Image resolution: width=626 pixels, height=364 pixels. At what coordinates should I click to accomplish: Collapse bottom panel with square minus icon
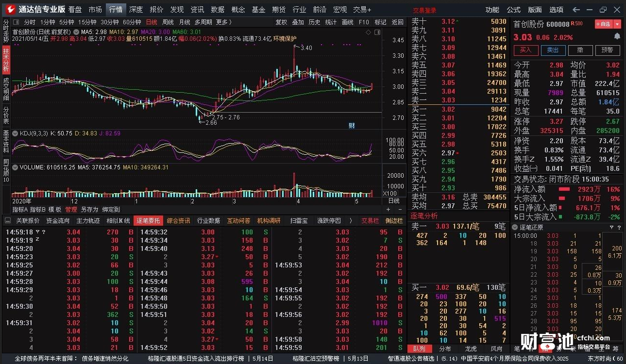point(8,221)
